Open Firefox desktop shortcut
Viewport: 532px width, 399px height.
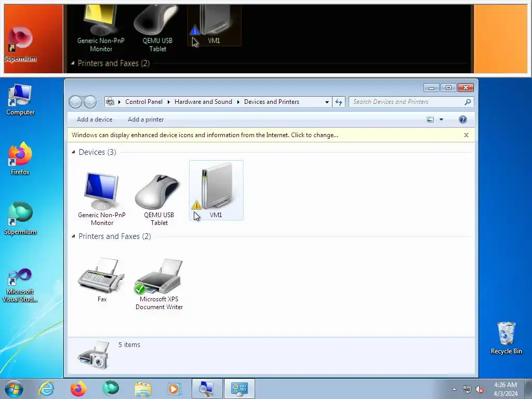pyautogui.click(x=20, y=158)
